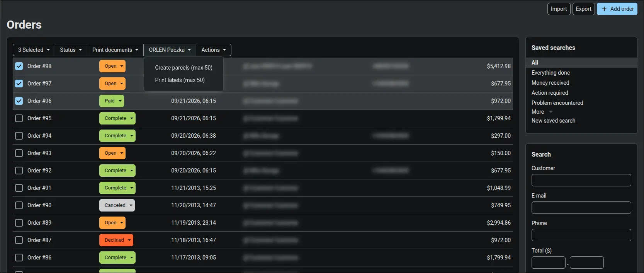Open the Order #89 link
Viewport: 644px width, 273px height.
(x=39, y=223)
